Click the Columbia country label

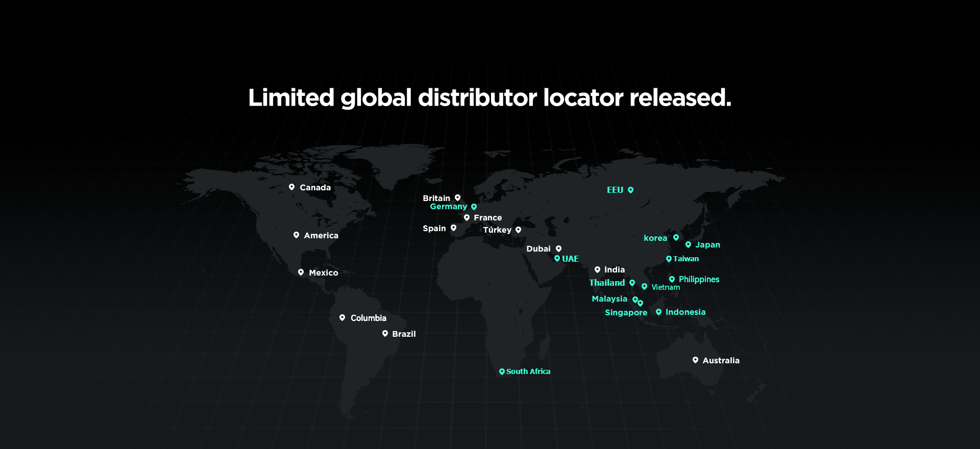click(x=368, y=318)
